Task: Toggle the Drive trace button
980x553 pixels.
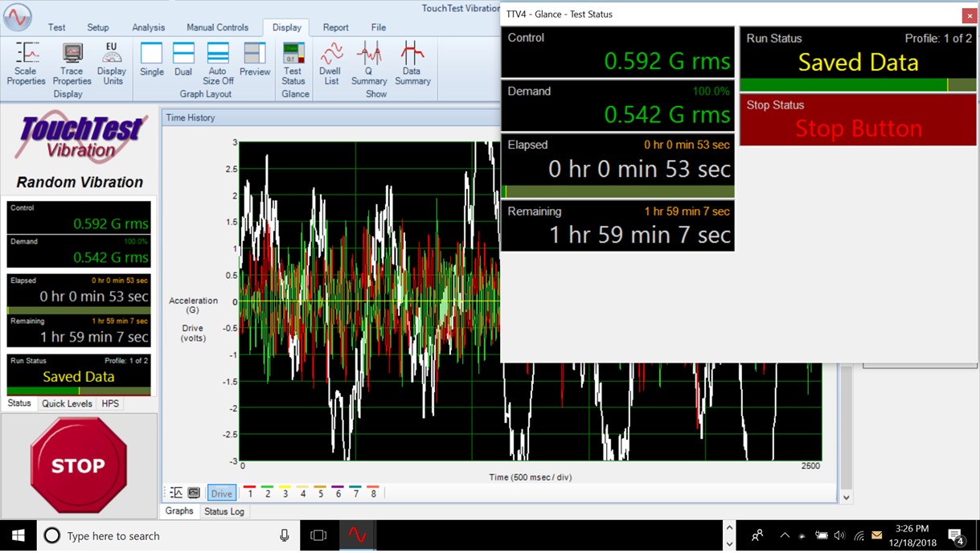Action: pos(222,493)
